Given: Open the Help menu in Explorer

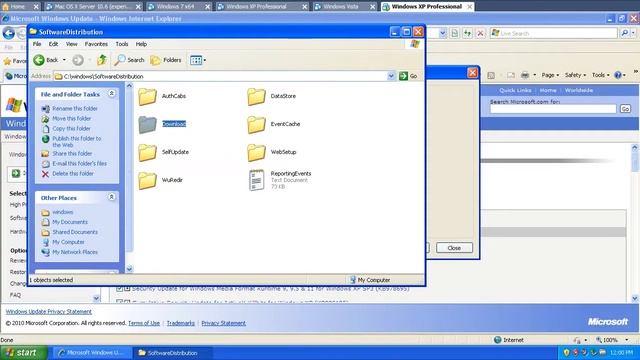Looking at the screenshot, I should pyautogui.click(x=141, y=44).
